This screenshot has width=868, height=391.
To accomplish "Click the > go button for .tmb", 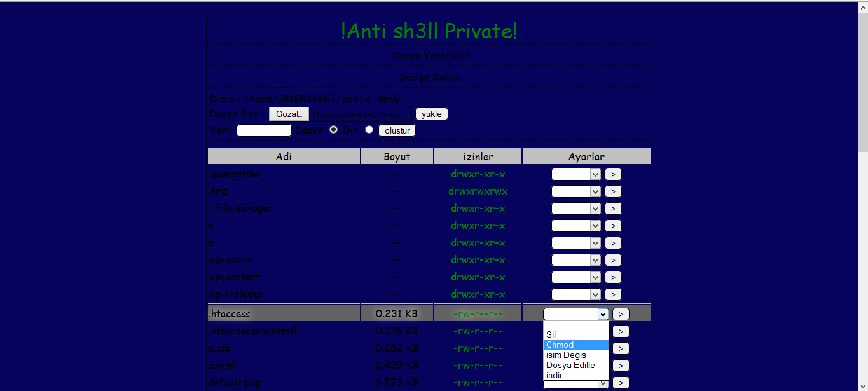I will coord(613,191).
